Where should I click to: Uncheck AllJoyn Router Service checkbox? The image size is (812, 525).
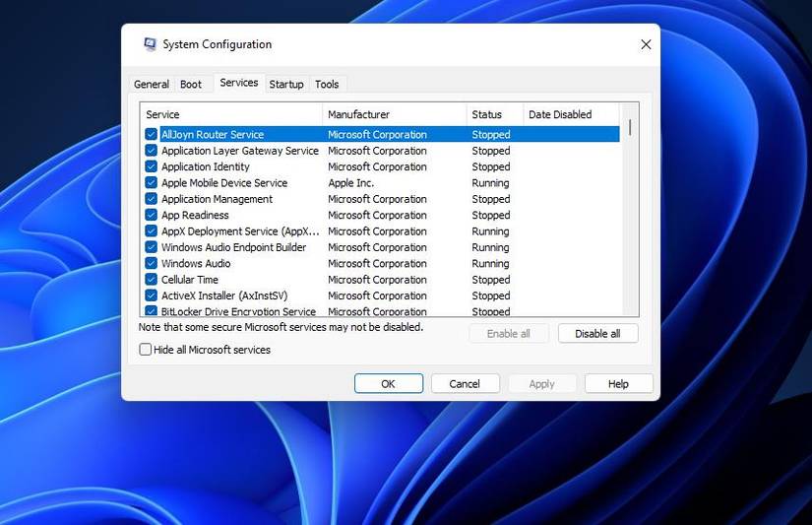coord(152,135)
